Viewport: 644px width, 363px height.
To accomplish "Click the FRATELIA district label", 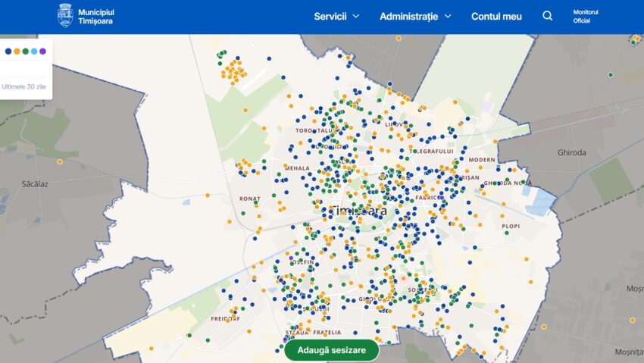I will [327, 333].
